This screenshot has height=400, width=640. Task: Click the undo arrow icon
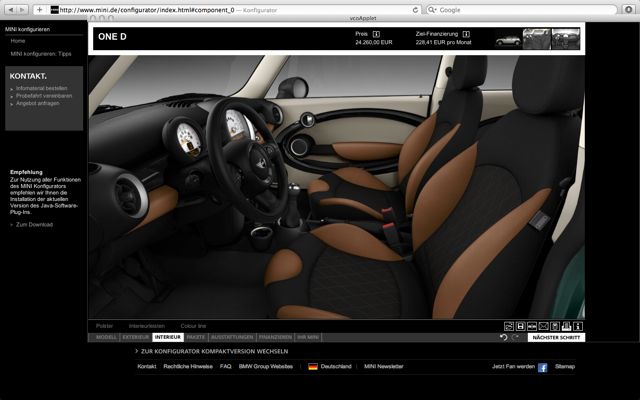(504, 338)
